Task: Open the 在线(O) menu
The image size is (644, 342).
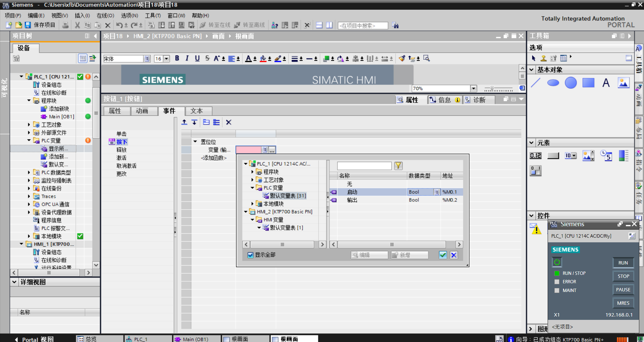Action: tap(105, 15)
